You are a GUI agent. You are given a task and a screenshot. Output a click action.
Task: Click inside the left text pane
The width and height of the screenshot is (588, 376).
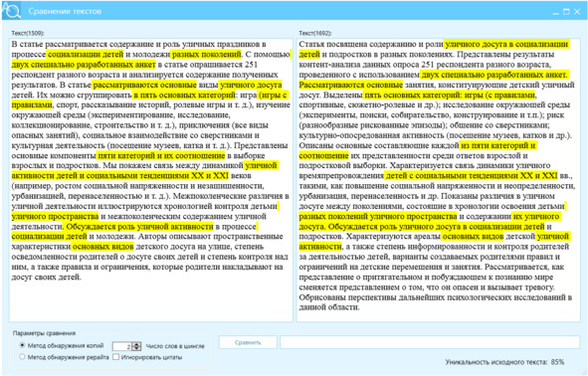click(151, 180)
